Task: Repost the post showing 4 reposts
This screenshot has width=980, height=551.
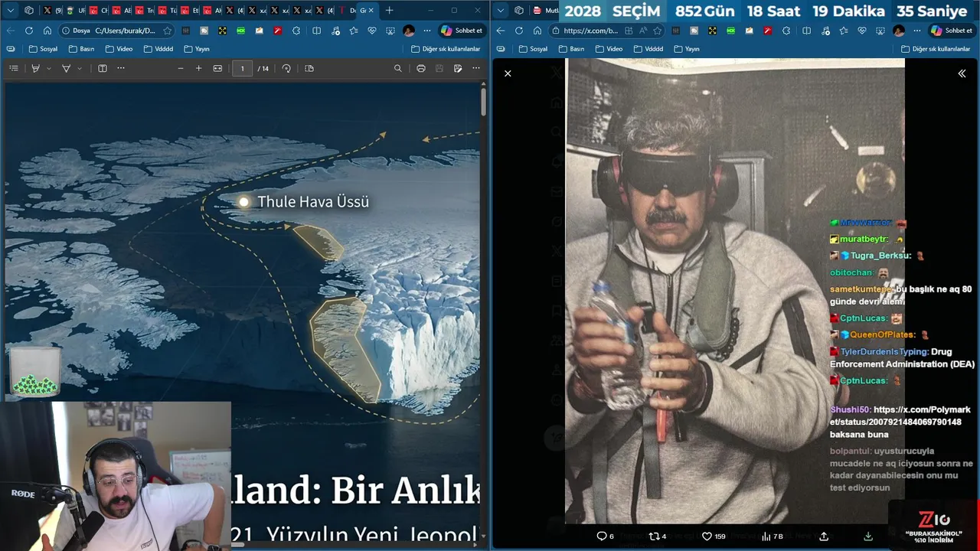Action: pos(657,536)
